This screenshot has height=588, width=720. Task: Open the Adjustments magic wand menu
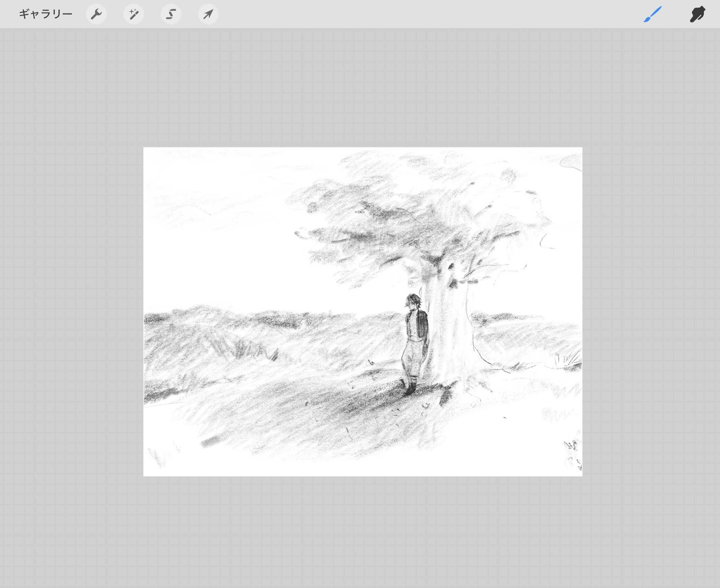pyautogui.click(x=134, y=14)
